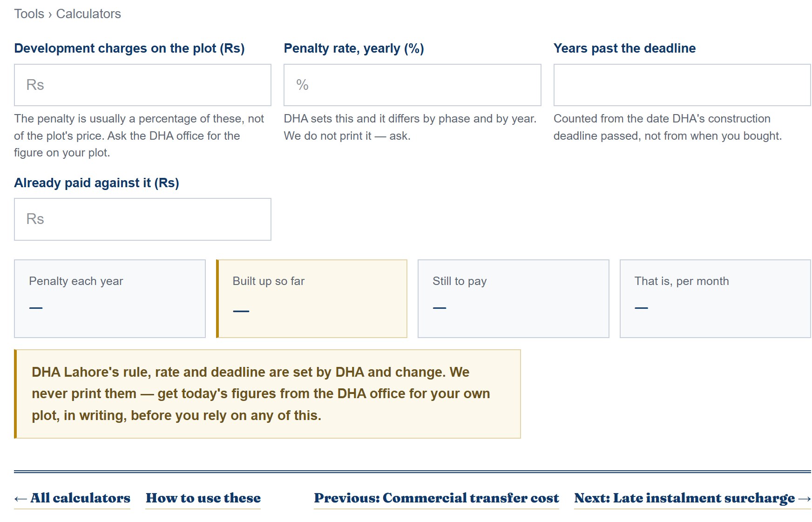This screenshot has width=812, height=522.
Task: Click the Development charges on the plot label
Action: click(129, 48)
